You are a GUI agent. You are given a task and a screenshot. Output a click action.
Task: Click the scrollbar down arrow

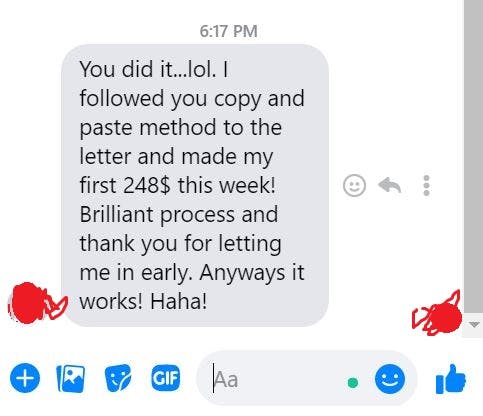point(474,324)
